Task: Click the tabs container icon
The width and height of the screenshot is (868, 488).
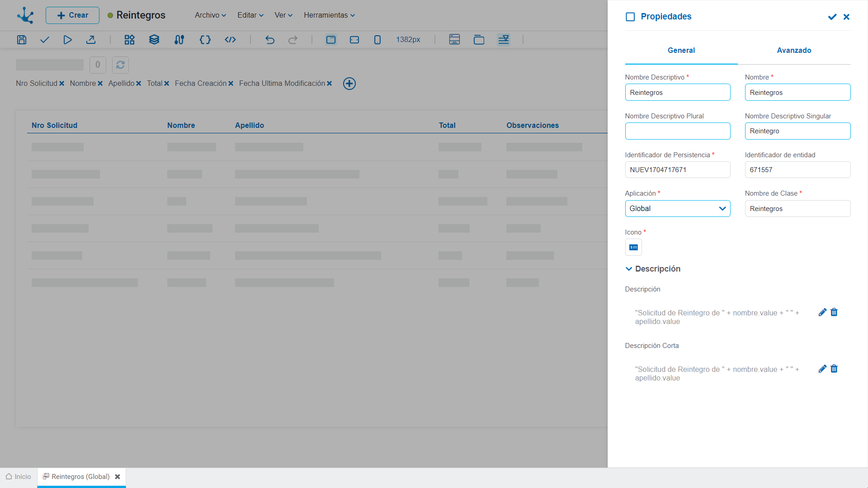Action: tap(479, 40)
